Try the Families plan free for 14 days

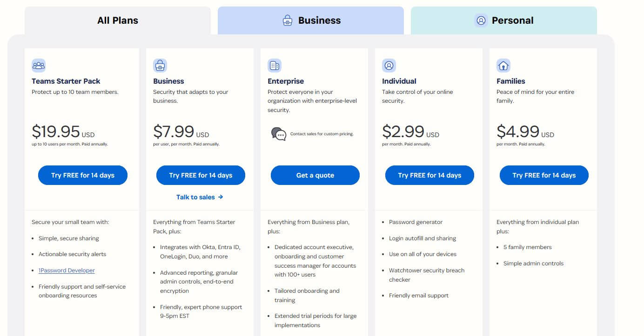pyautogui.click(x=543, y=175)
